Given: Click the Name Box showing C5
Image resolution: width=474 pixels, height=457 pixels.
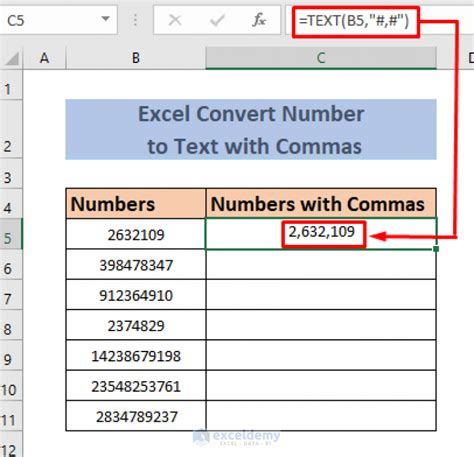Looking at the screenshot, I should point(58,20).
